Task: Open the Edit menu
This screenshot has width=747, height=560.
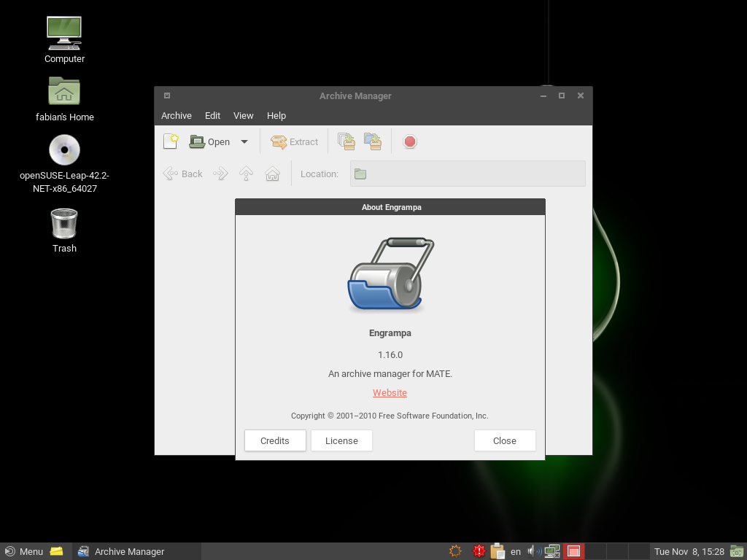Action: [x=212, y=115]
